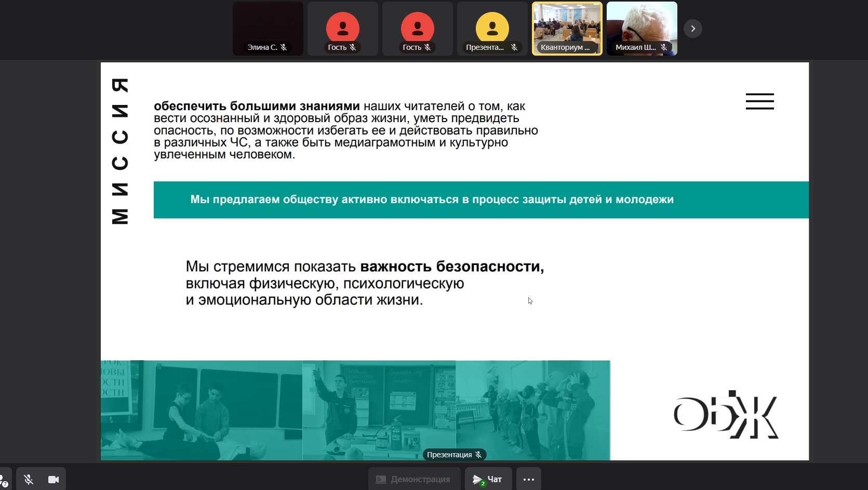Click the vertical МИССИЯ slide heading
Screen dimensions: 868x490
tap(120, 151)
